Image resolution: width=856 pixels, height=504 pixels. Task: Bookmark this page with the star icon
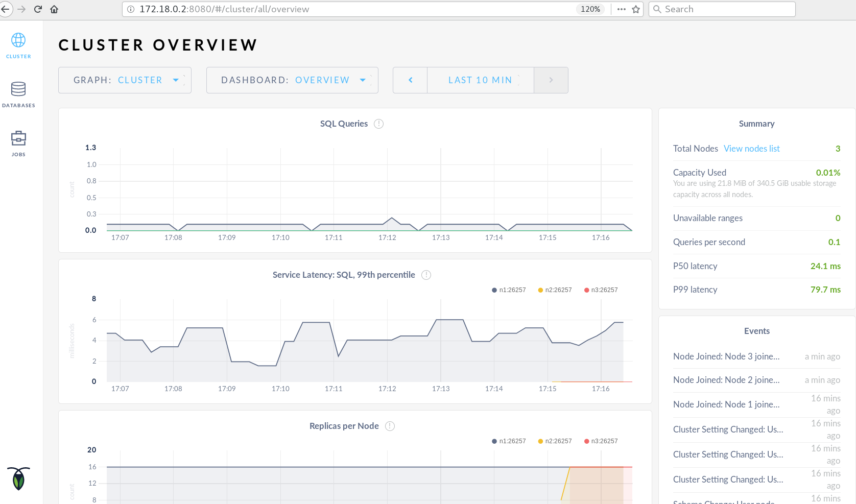tap(636, 9)
